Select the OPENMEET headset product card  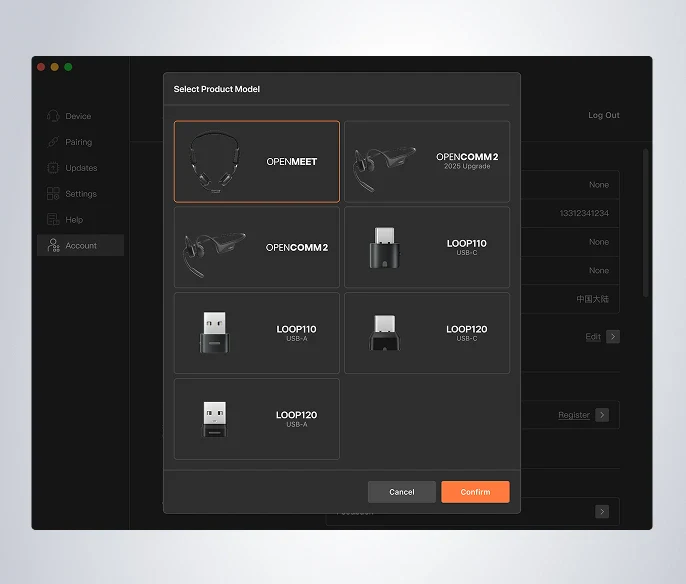pos(257,161)
